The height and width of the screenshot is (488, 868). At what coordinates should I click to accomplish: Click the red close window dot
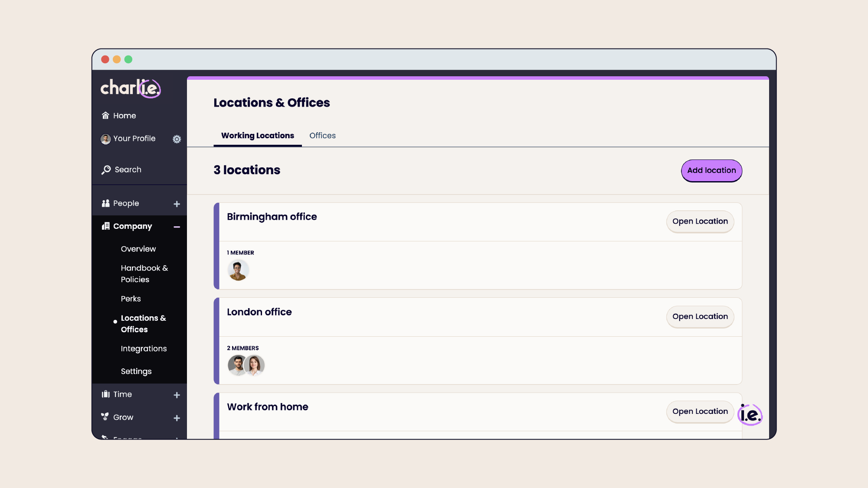click(x=105, y=59)
